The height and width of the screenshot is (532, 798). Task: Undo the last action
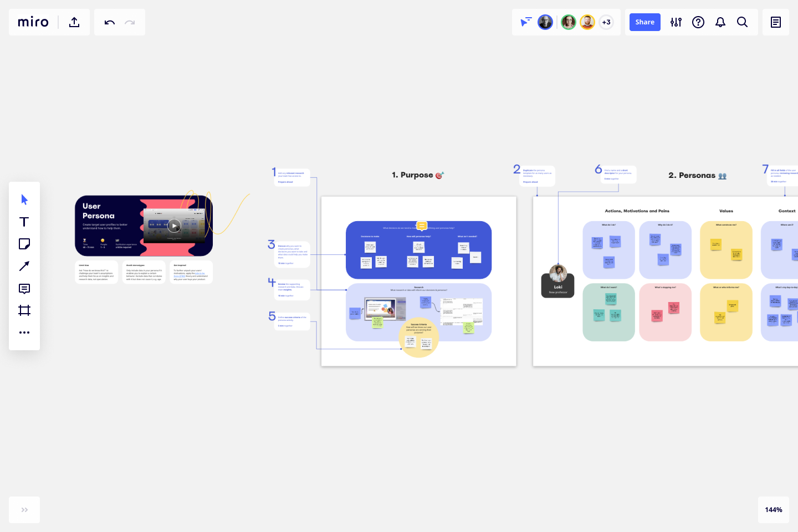(x=109, y=22)
